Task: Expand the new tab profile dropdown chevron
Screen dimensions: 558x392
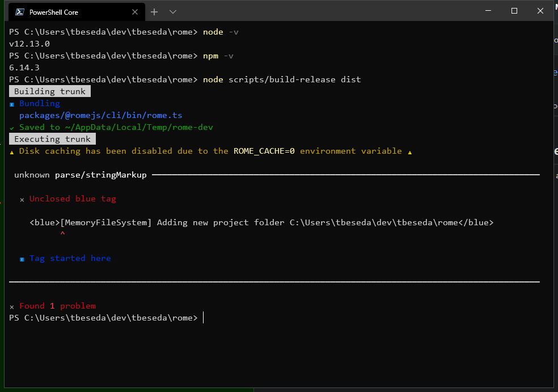Action: point(173,12)
